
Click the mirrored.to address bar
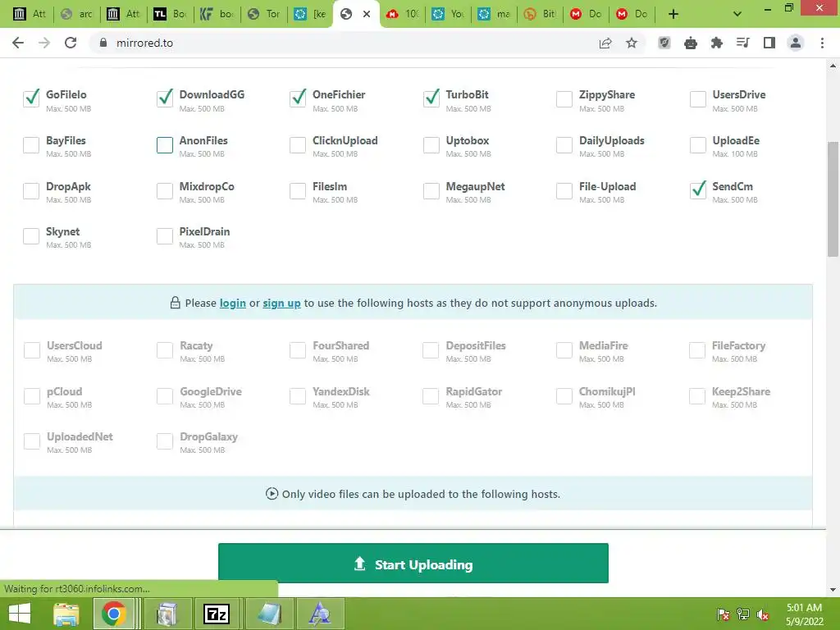[x=343, y=43]
